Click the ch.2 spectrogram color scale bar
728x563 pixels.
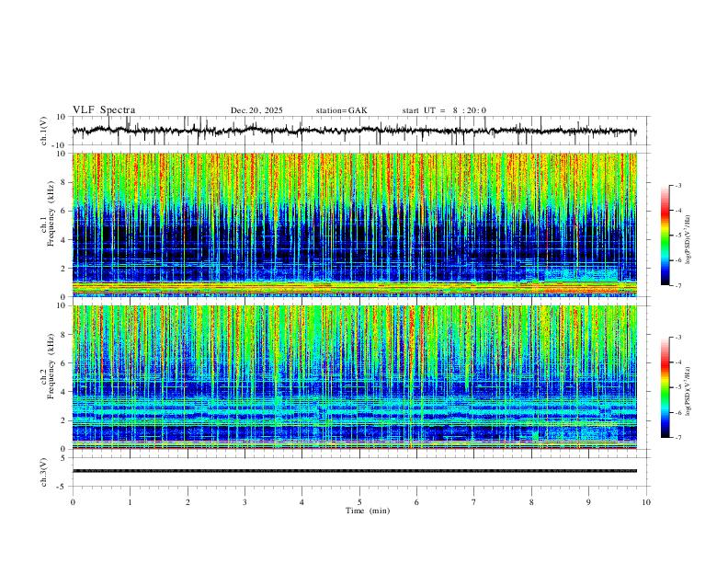tap(665, 387)
